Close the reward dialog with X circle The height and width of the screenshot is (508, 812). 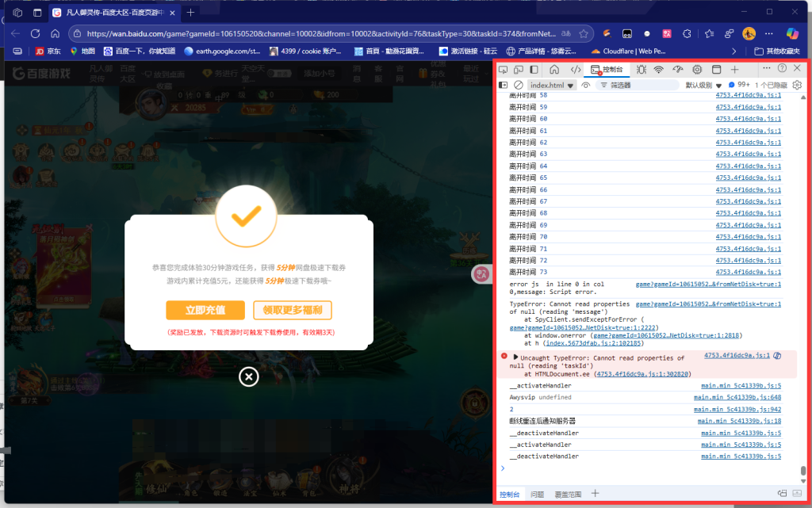point(248,376)
